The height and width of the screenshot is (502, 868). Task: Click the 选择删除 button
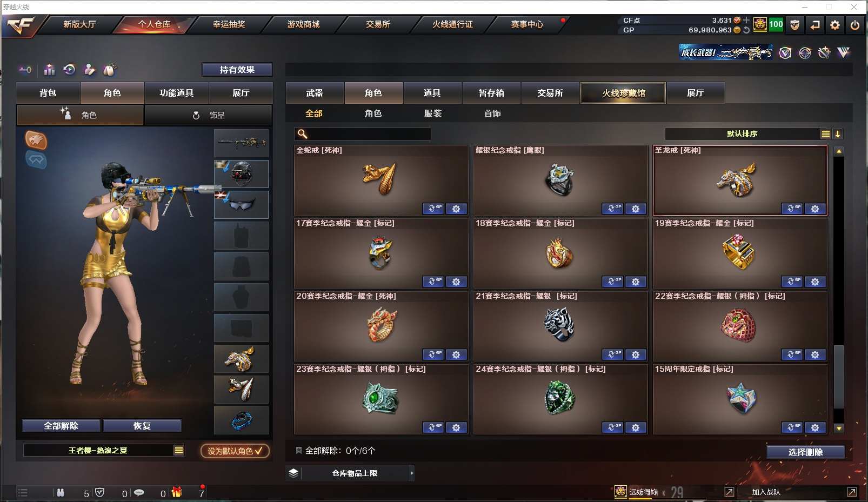click(x=805, y=452)
